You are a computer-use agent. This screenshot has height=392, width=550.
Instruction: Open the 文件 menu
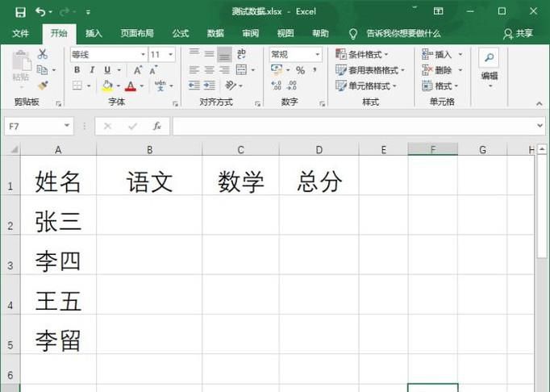coord(20,33)
